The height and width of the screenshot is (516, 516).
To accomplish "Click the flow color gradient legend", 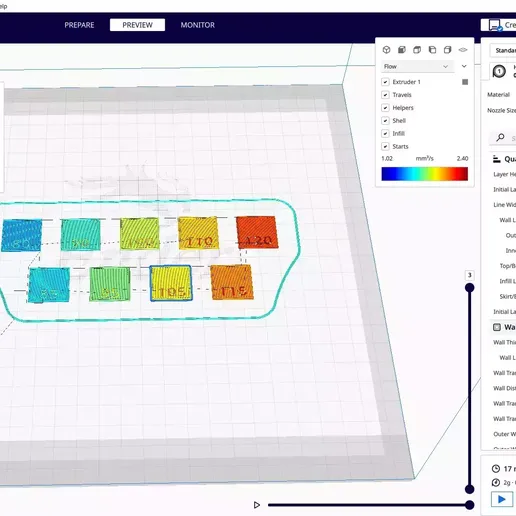I will click(x=425, y=174).
